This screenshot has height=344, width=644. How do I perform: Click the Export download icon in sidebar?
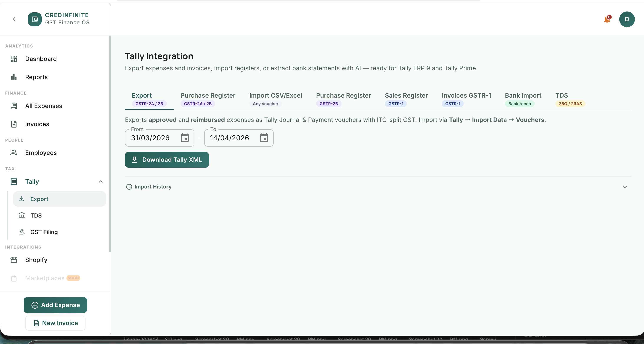[22, 199]
